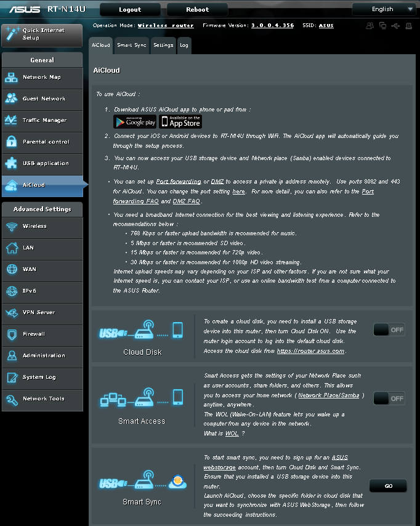Image resolution: width=420 pixels, height=526 pixels.
Task: Open Network Map menu item
Action: [x=42, y=78]
